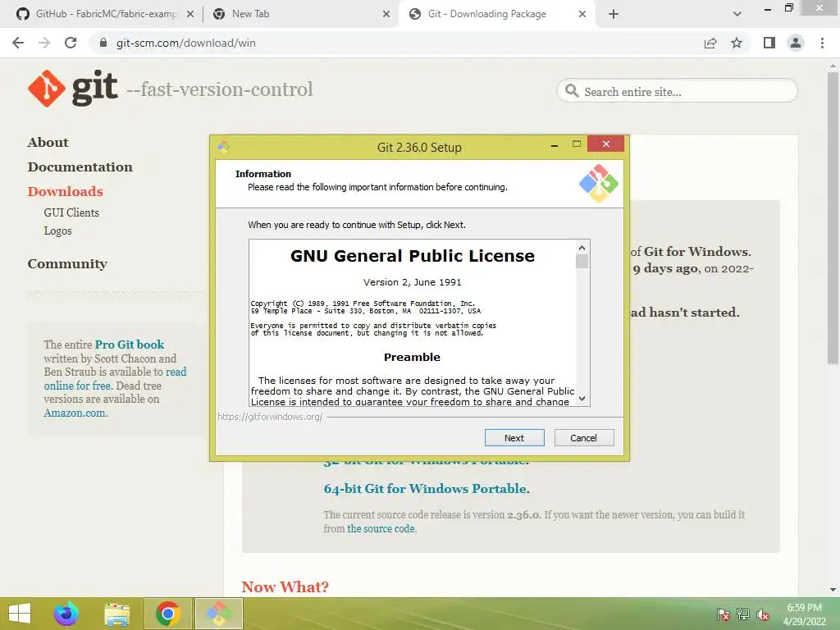Open the Community section
This screenshot has width=840, height=630.
[67, 264]
